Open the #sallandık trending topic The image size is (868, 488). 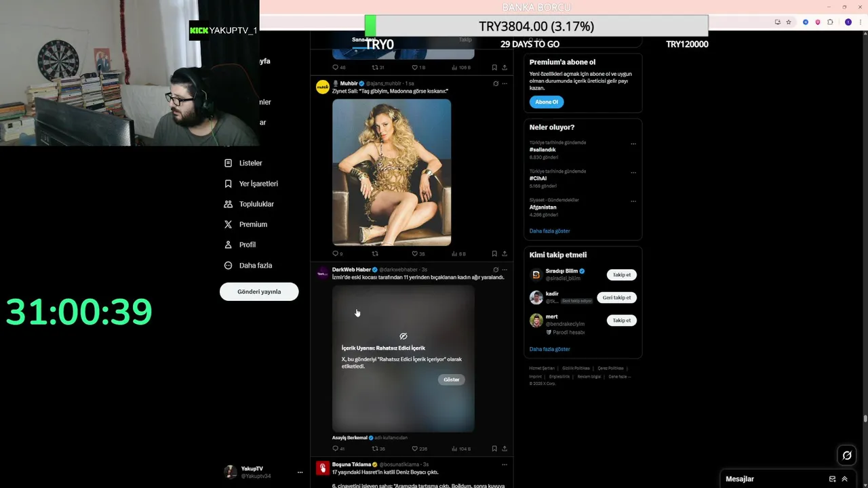tap(543, 150)
